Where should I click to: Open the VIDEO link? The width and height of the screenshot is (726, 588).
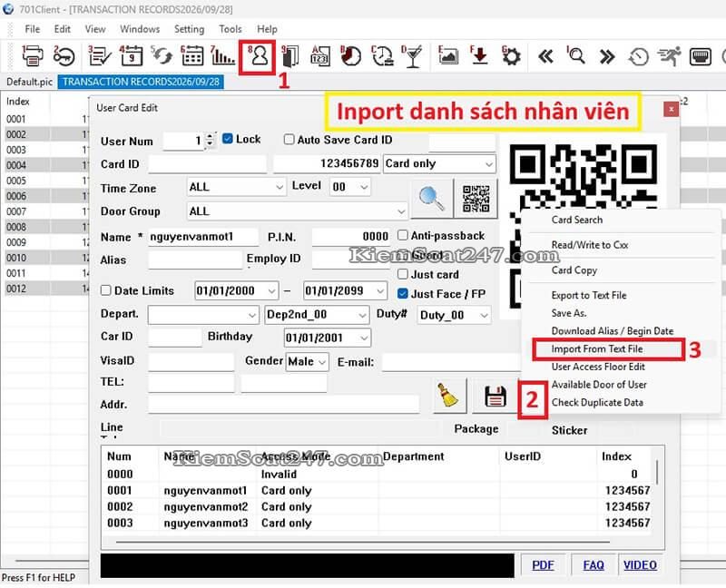pyautogui.click(x=640, y=565)
